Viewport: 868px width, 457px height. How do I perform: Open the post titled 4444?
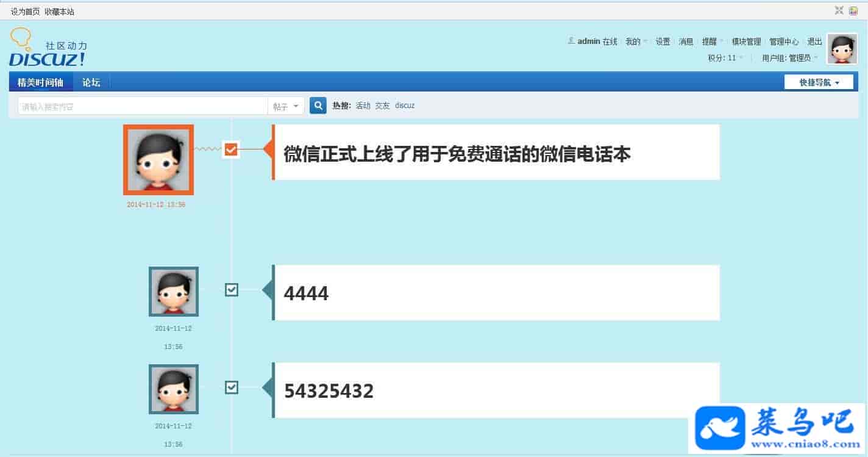[306, 293]
